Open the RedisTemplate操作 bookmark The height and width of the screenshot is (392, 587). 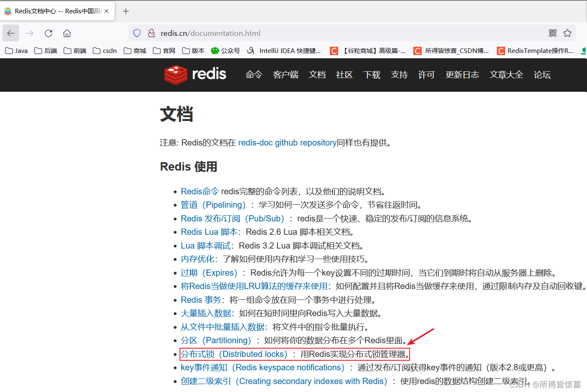(x=536, y=51)
